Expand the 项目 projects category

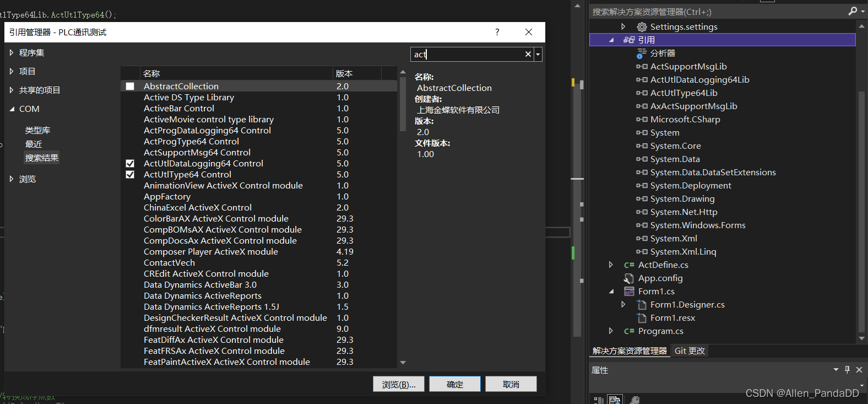[x=12, y=72]
